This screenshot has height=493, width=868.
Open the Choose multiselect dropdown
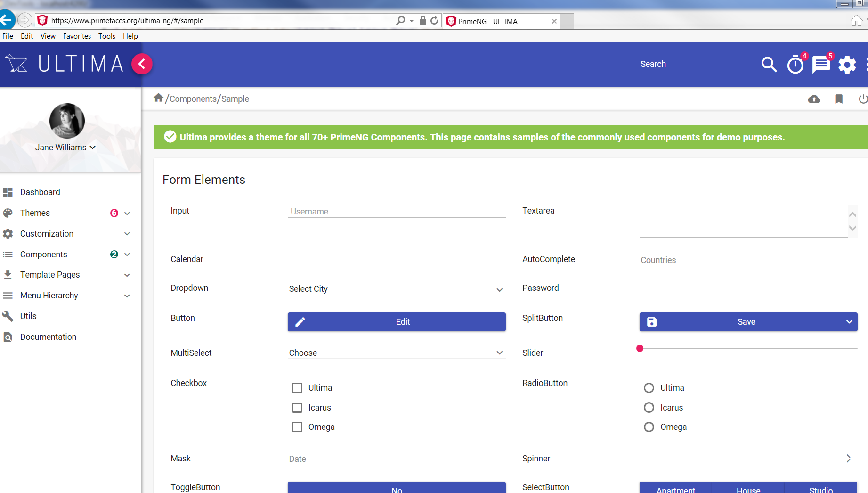pyautogui.click(x=397, y=353)
